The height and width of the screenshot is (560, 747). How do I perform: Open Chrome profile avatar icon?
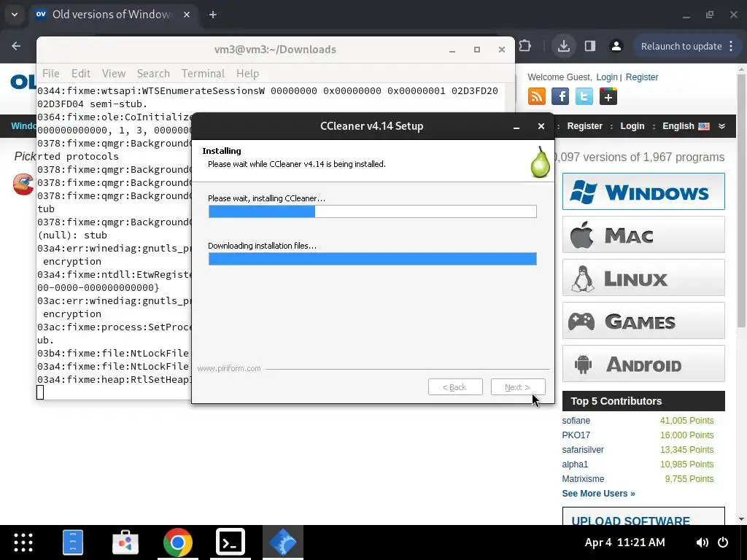[x=616, y=46]
